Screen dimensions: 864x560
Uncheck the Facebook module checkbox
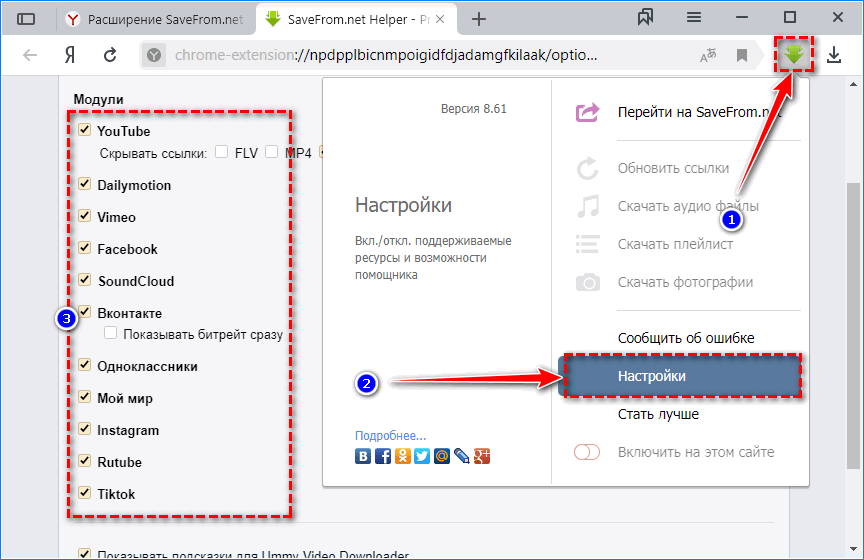pyautogui.click(x=84, y=247)
